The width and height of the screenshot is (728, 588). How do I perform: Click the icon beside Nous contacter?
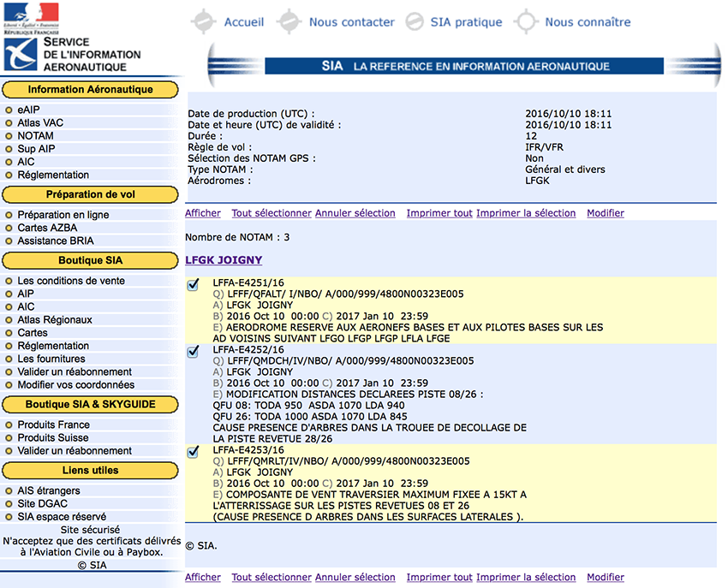click(x=289, y=21)
